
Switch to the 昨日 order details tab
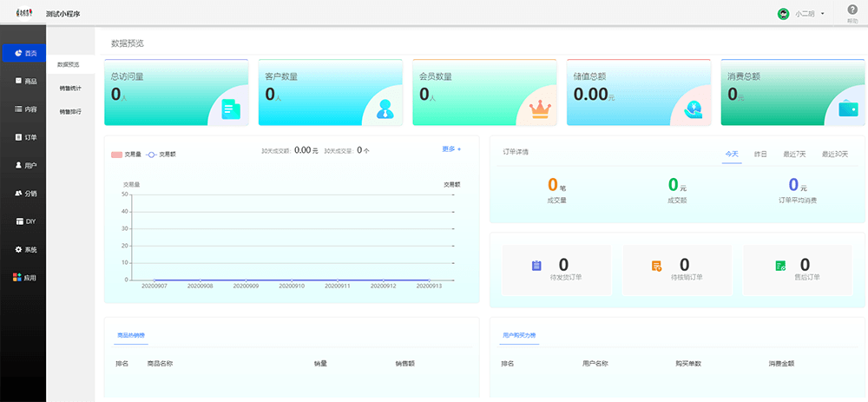coord(760,154)
